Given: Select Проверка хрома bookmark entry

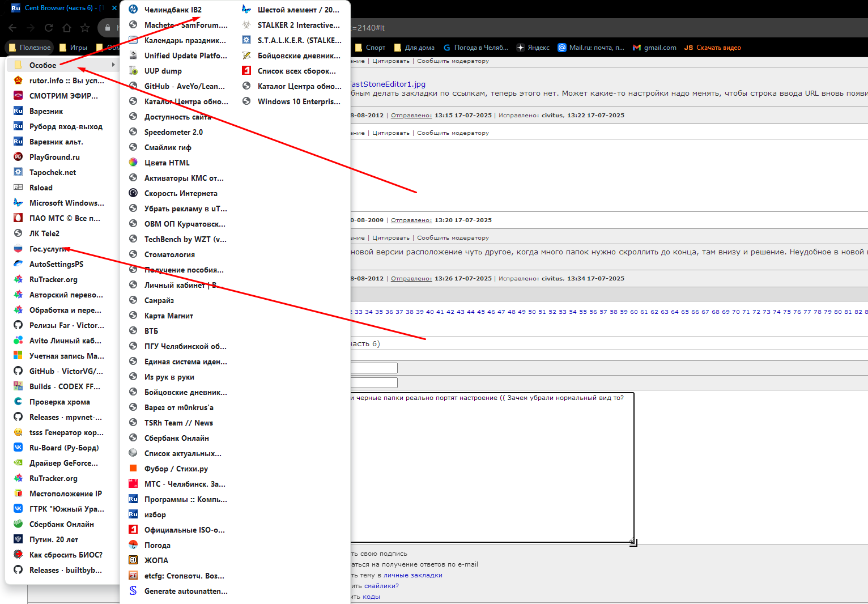Looking at the screenshot, I should click(x=59, y=402).
